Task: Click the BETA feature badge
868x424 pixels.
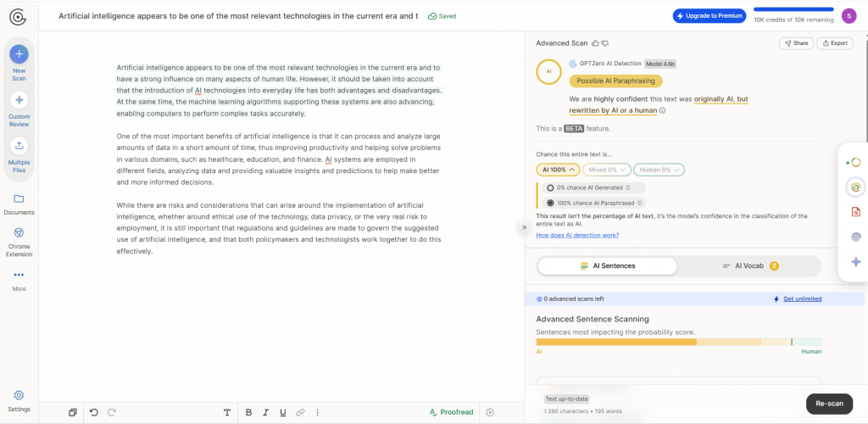Action: click(574, 128)
